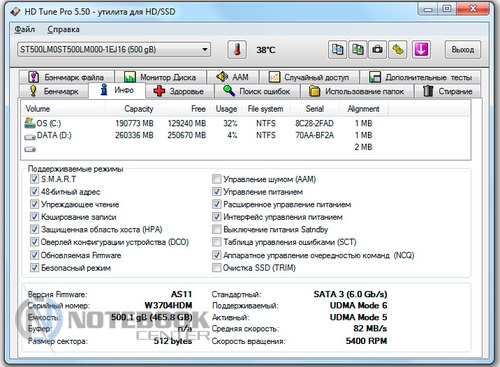Copy info text to clipboard icon
This screenshot has width=500, height=367.
pos(337,50)
